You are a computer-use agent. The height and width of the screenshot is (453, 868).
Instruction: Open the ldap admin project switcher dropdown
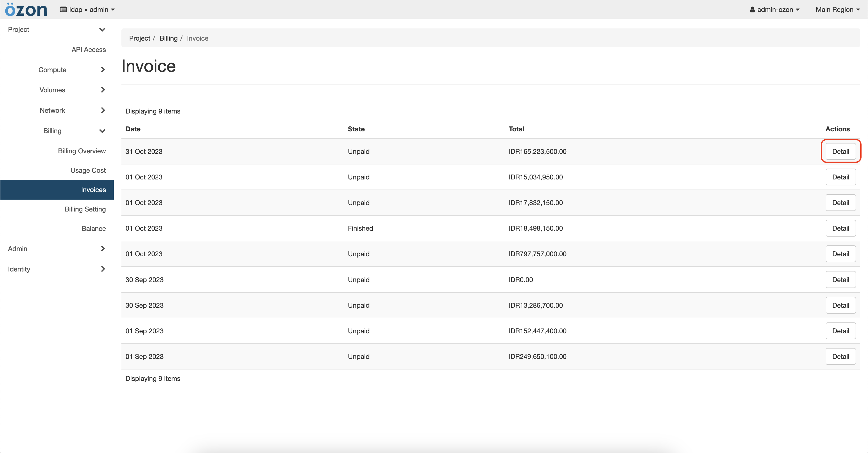[87, 9]
